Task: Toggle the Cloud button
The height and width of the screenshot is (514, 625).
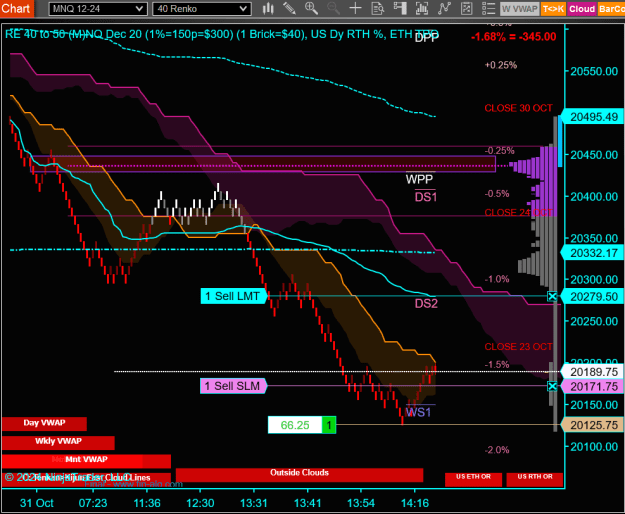Action: coord(582,9)
